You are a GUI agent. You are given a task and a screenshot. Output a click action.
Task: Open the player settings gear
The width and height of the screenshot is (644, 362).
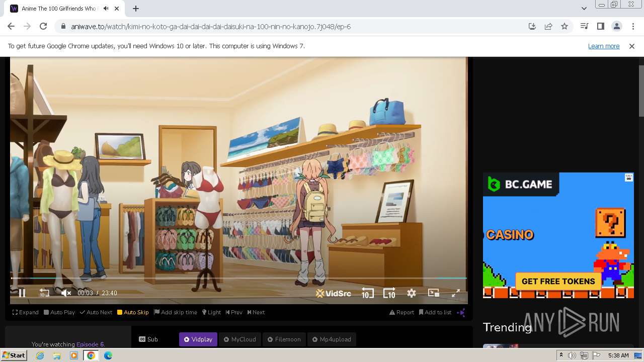[412, 293]
